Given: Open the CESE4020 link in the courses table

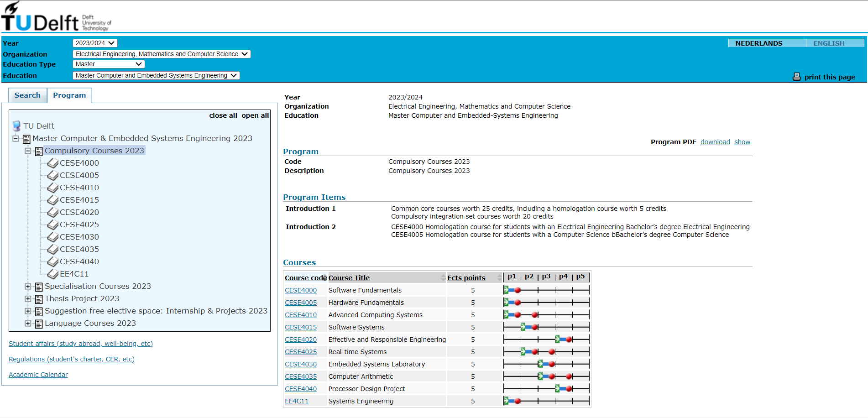Looking at the screenshot, I should (x=301, y=340).
